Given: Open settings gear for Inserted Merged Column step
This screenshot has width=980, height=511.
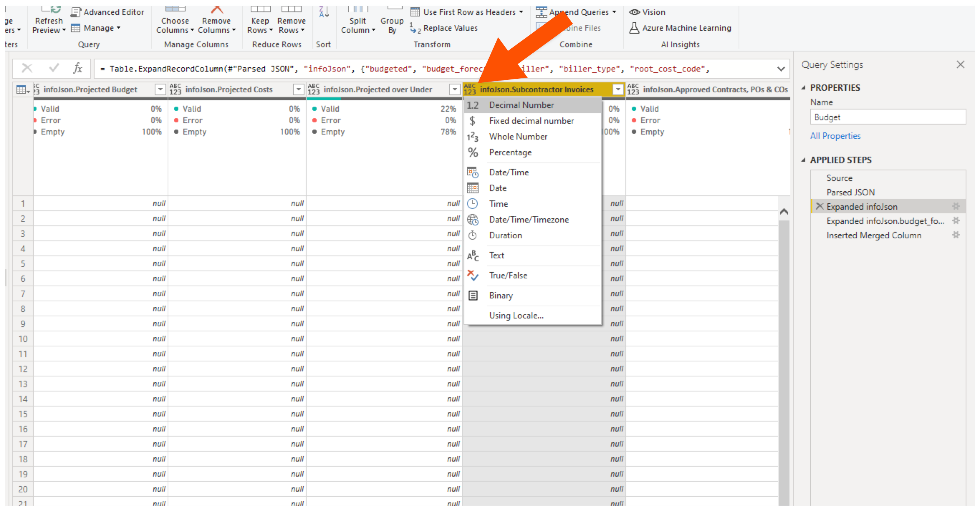Looking at the screenshot, I should 956,235.
